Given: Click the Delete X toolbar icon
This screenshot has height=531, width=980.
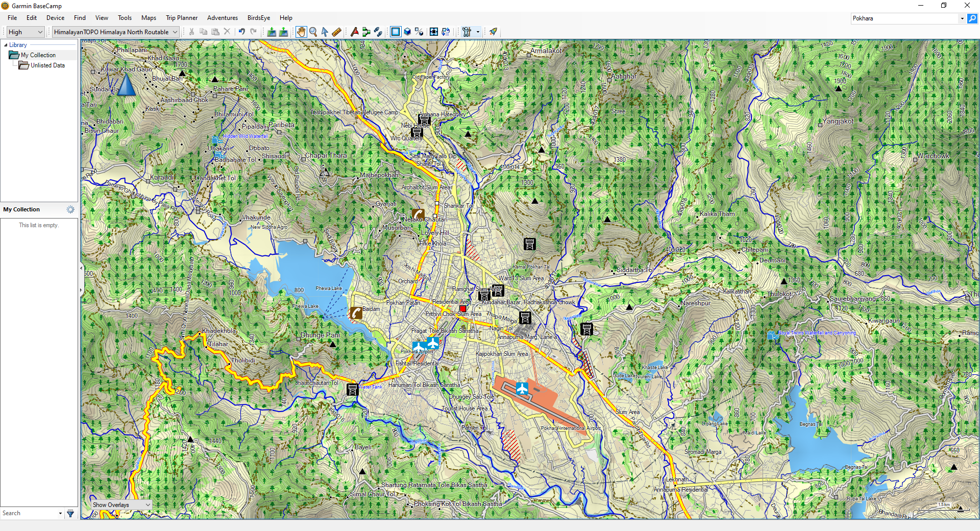Looking at the screenshot, I should tap(227, 32).
